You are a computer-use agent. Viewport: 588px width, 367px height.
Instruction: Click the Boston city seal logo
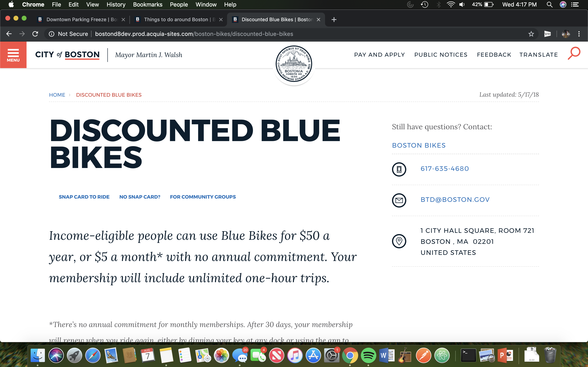pyautogui.click(x=294, y=64)
